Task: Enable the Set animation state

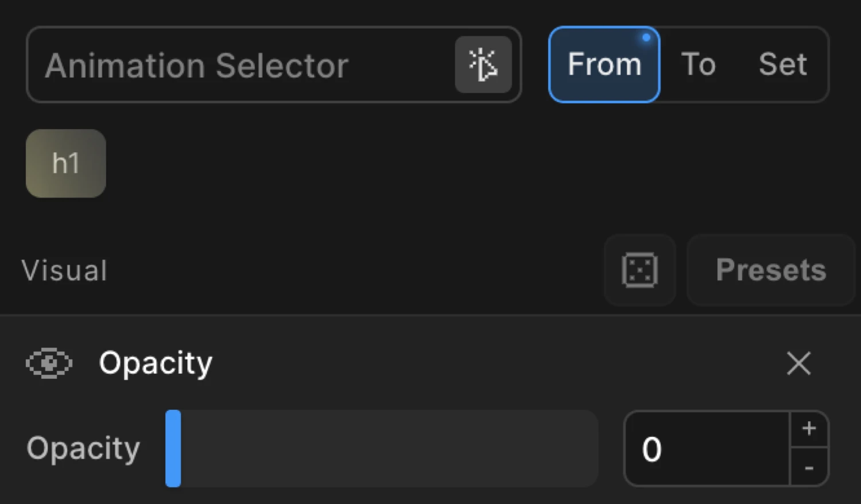Action: click(x=783, y=64)
